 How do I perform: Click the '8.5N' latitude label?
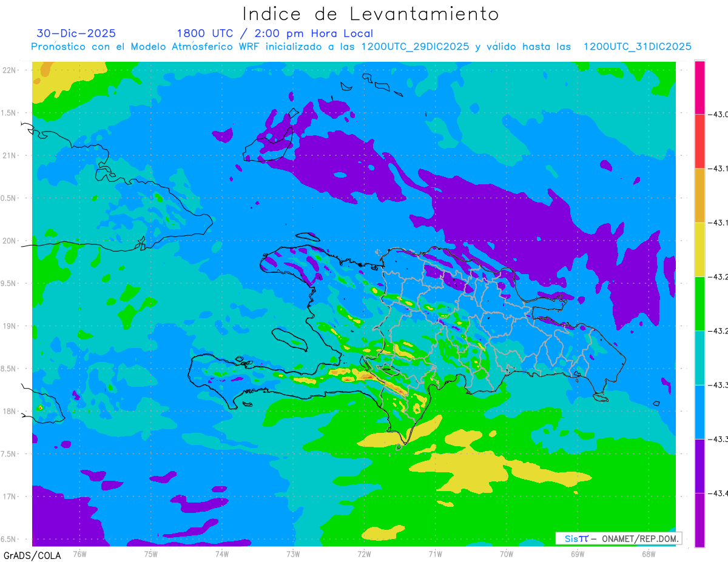pos(9,369)
